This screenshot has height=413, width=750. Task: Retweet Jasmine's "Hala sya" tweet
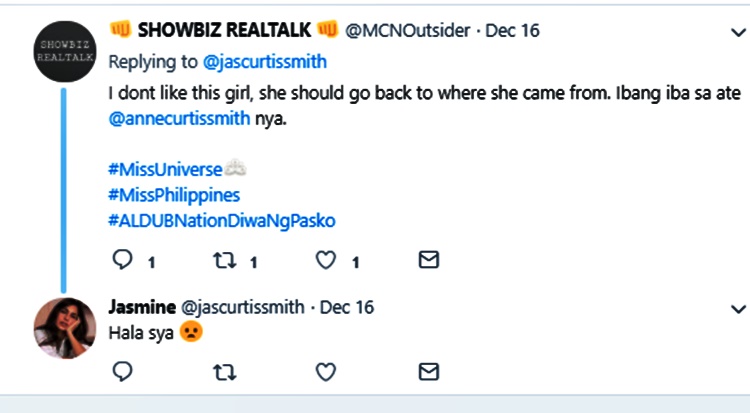tap(226, 372)
